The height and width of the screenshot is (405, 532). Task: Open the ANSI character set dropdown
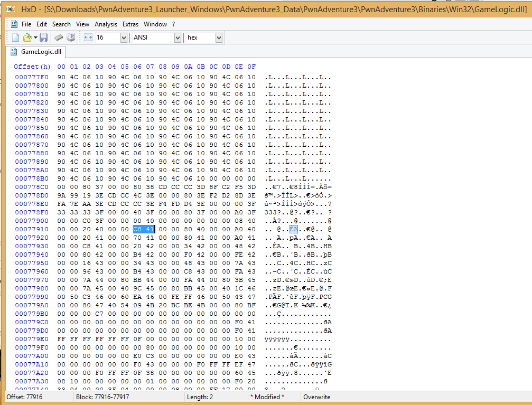(178, 37)
